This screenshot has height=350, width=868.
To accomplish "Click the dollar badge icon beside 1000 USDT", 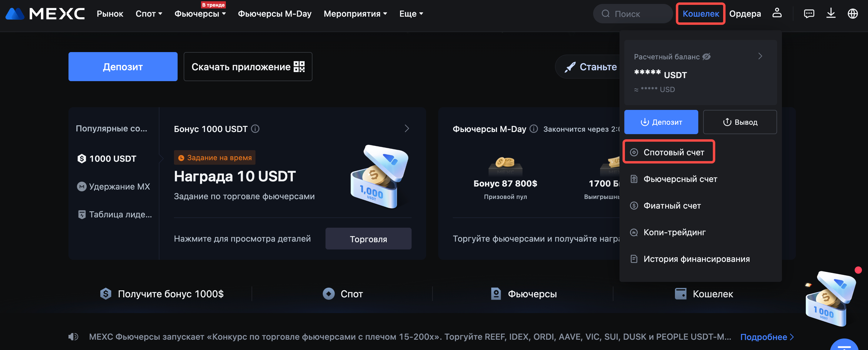I will pyautogui.click(x=82, y=159).
